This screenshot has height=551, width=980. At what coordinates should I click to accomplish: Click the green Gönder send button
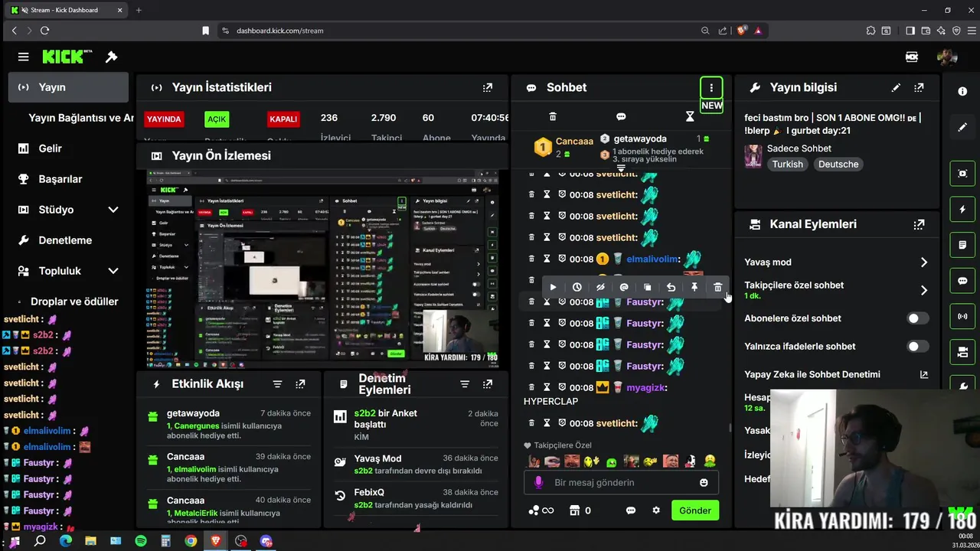[x=695, y=510]
